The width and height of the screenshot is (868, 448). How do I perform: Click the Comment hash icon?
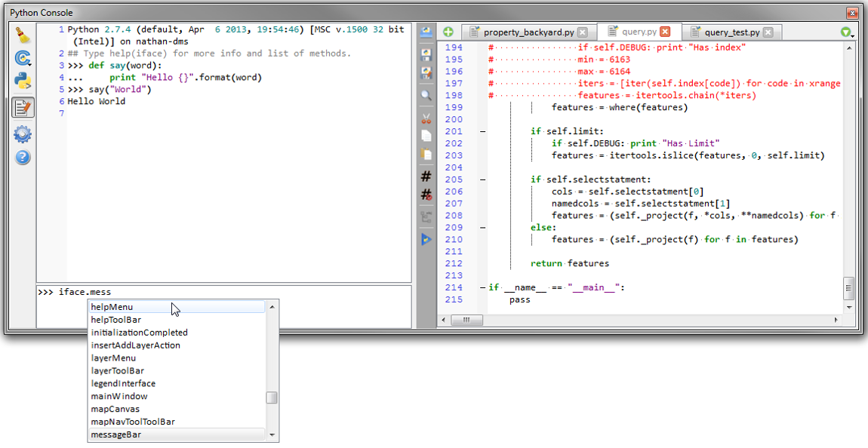(x=426, y=176)
